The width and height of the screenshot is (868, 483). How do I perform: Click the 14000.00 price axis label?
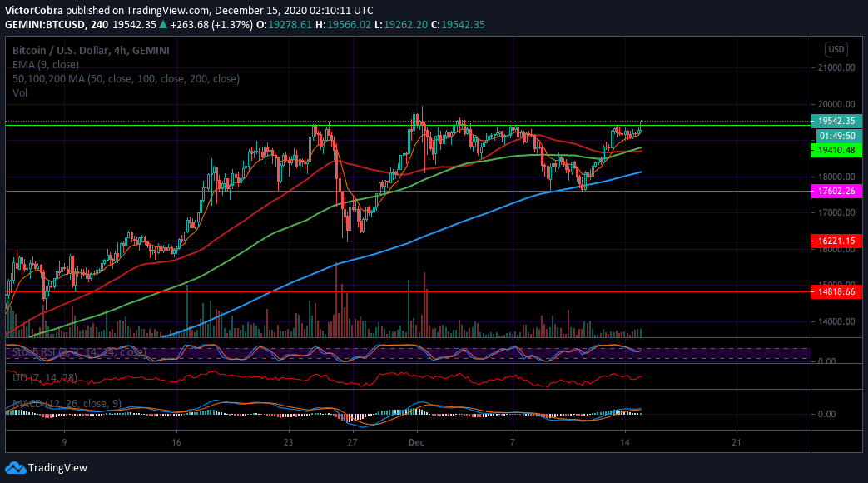tap(836, 321)
